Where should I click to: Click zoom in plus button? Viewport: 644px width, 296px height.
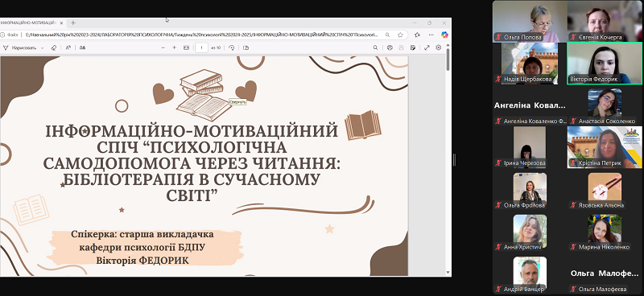coord(174,47)
